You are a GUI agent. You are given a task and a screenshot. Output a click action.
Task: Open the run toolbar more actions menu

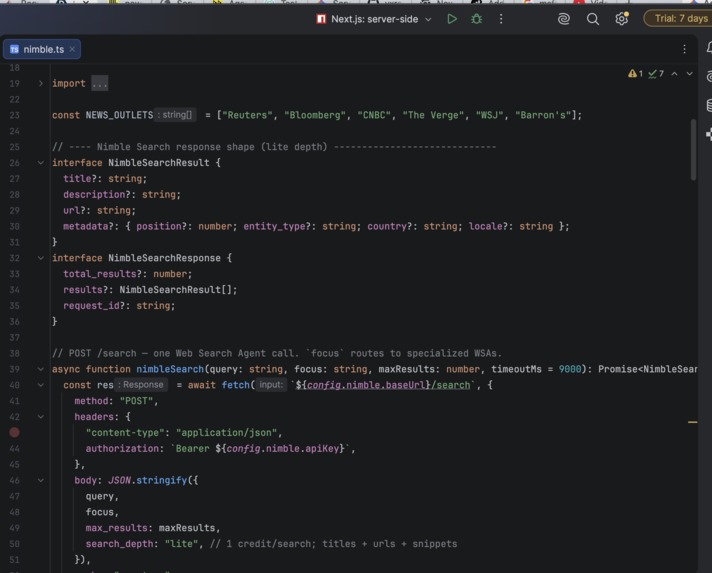click(x=501, y=19)
